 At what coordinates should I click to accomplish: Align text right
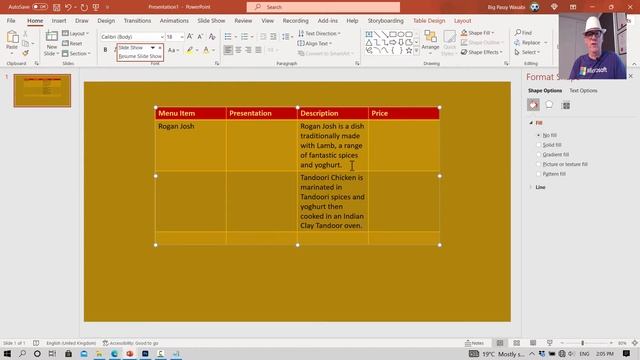click(248, 50)
